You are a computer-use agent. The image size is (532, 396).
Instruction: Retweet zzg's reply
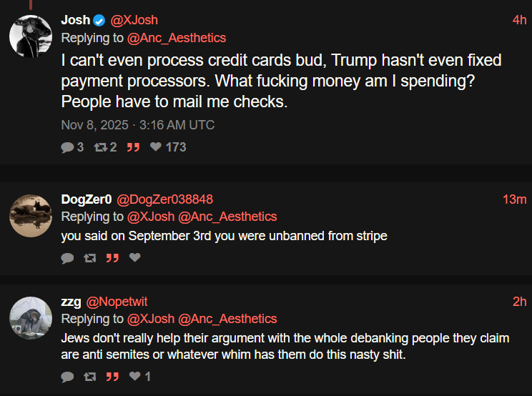[x=89, y=376]
